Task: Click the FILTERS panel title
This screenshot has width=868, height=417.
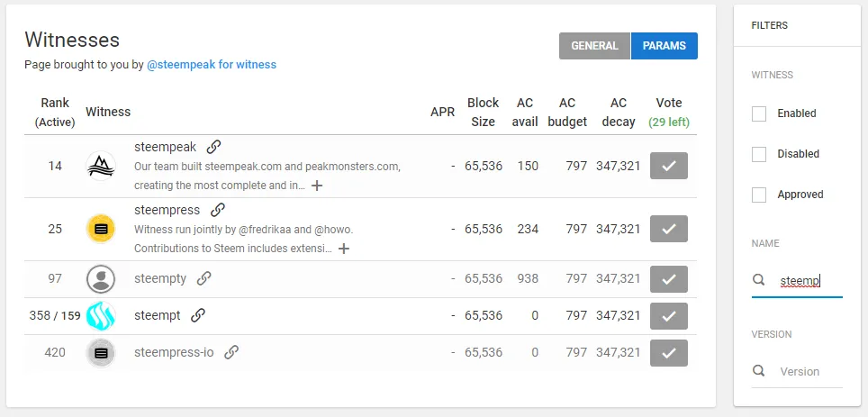Action: (770, 25)
